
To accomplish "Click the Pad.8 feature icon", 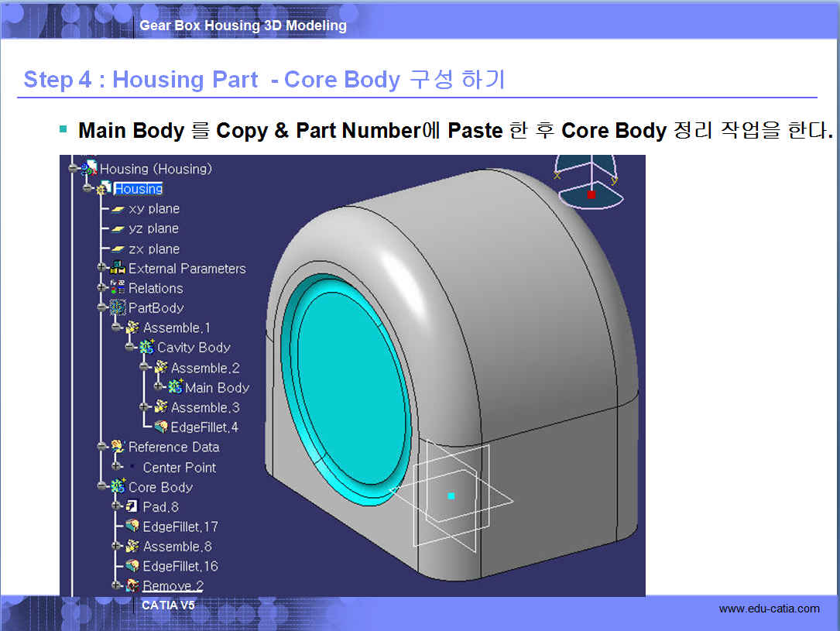I will (x=132, y=506).
